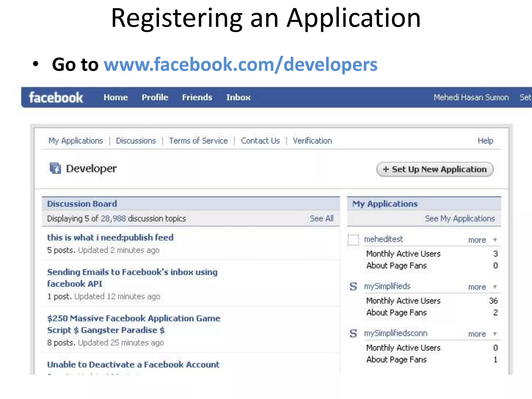Click '28,988' discussion topics count
The height and width of the screenshot is (399, 532).
pyautogui.click(x=113, y=219)
